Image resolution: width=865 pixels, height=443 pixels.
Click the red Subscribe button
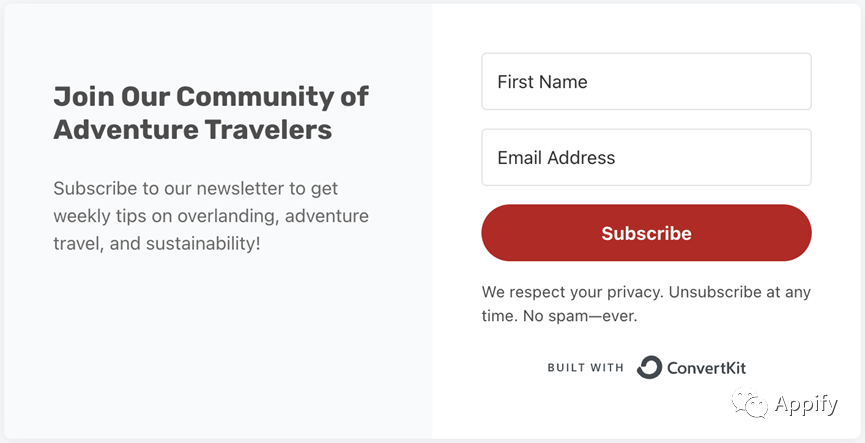[646, 233]
